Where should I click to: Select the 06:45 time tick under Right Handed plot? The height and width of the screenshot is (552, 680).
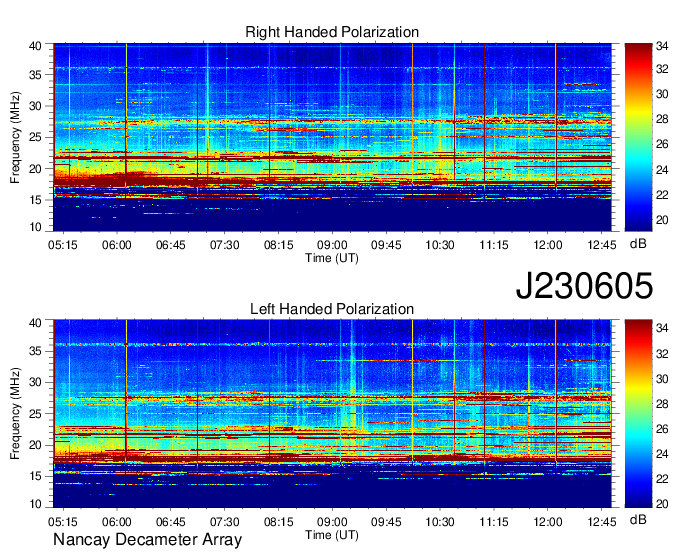coord(170,245)
